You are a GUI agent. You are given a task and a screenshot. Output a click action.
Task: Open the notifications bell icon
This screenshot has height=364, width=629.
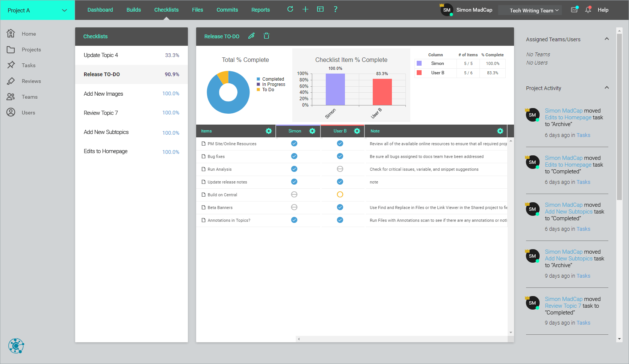pos(588,10)
